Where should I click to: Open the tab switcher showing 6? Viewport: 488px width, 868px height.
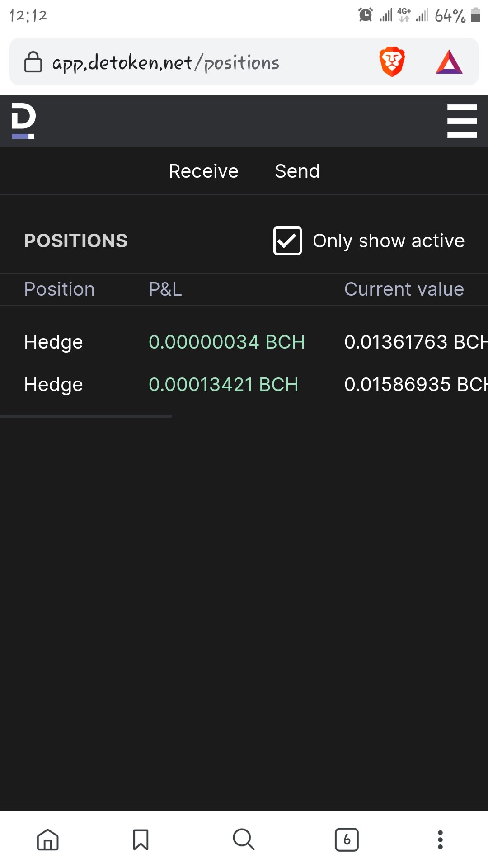click(347, 840)
